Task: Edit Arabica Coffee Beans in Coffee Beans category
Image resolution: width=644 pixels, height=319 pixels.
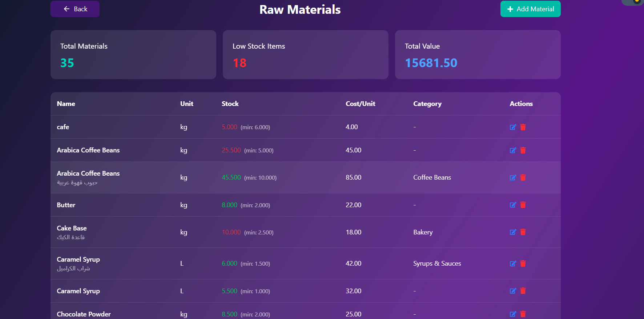Action: 513,177
